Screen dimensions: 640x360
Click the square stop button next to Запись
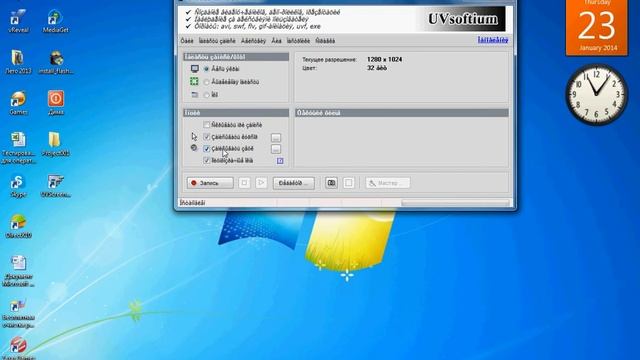[244, 183]
